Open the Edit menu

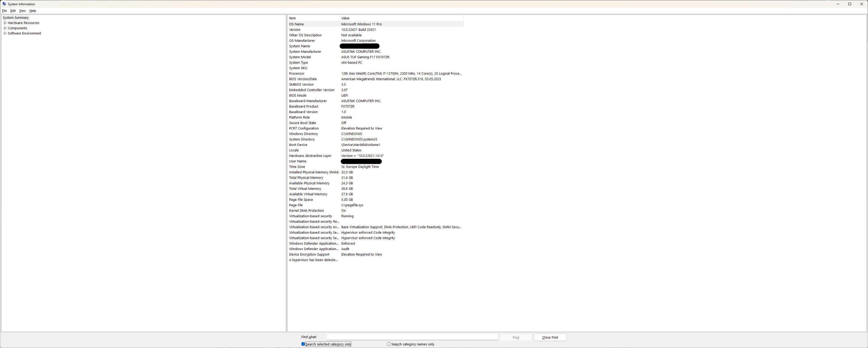pos(13,11)
